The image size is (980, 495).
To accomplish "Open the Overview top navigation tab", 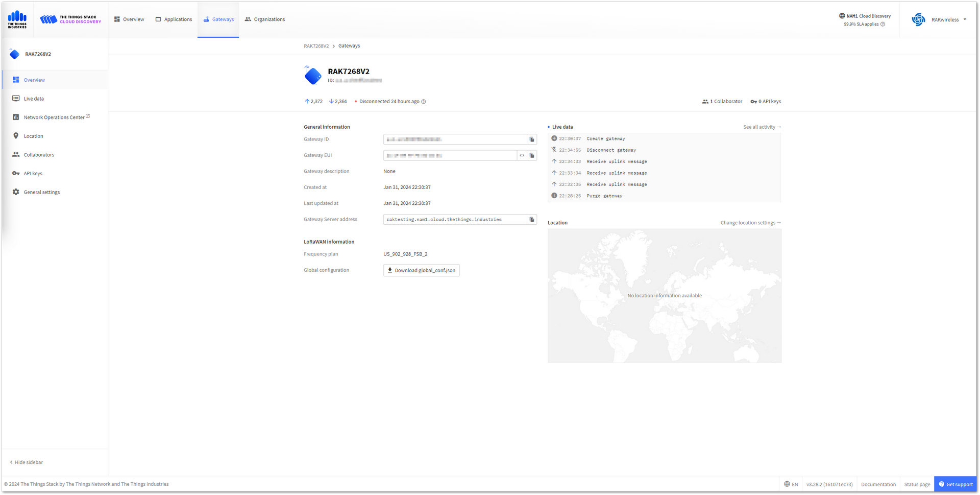I will tap(129, 19).
